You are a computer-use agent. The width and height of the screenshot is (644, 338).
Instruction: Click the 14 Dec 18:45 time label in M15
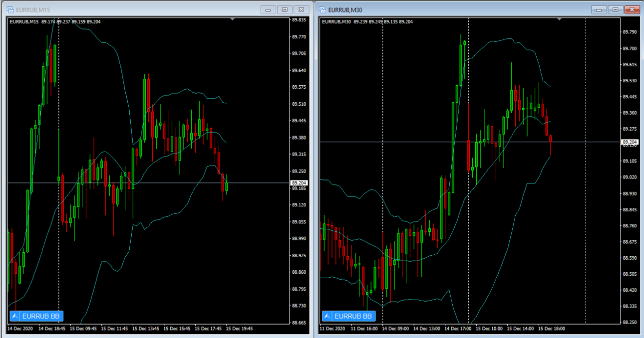(53, 329)
